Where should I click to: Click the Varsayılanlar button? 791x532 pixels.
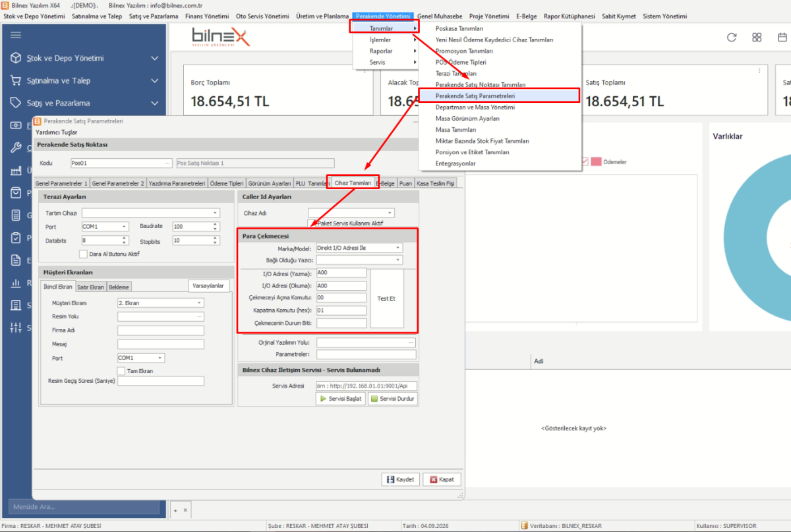[x=210, y=285]
